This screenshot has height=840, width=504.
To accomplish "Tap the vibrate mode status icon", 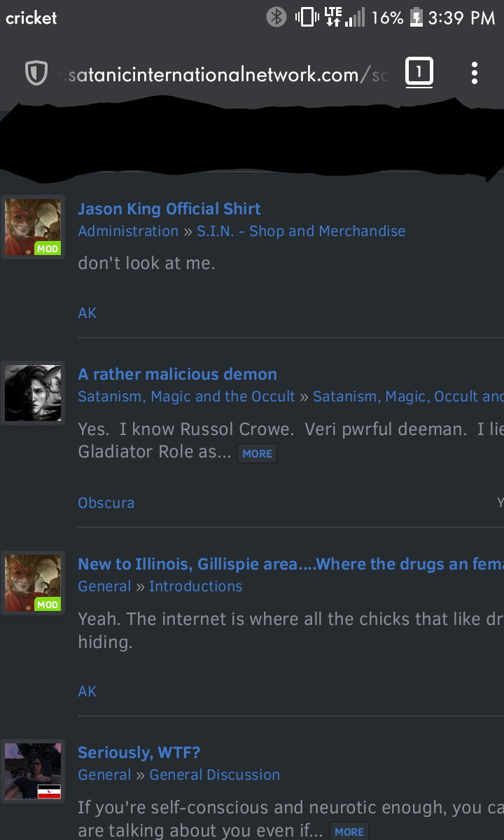I will [x=307, y=18].
